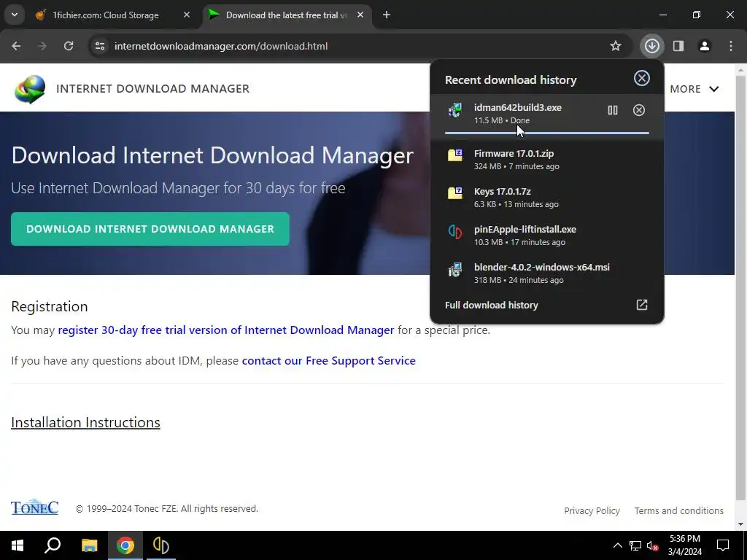Open the Tonec company logo
Screen dimensions: 747x560
(x=35, y=507)
